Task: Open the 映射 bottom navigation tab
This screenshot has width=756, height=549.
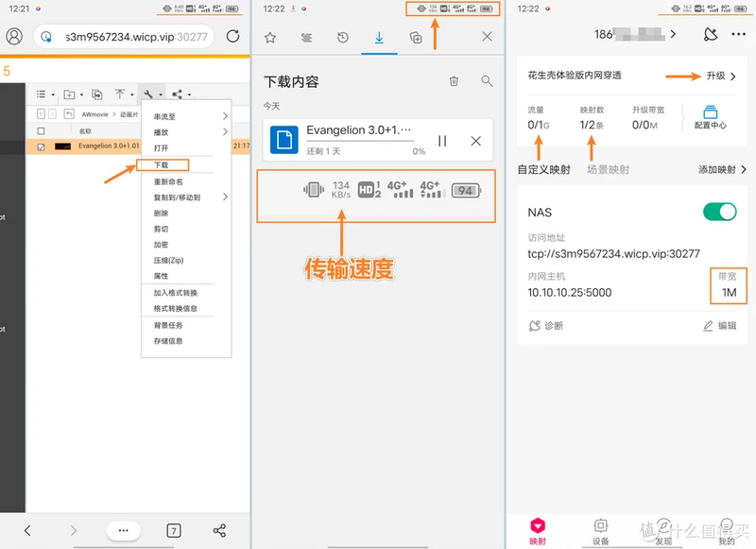Action: tap(538, 531)
